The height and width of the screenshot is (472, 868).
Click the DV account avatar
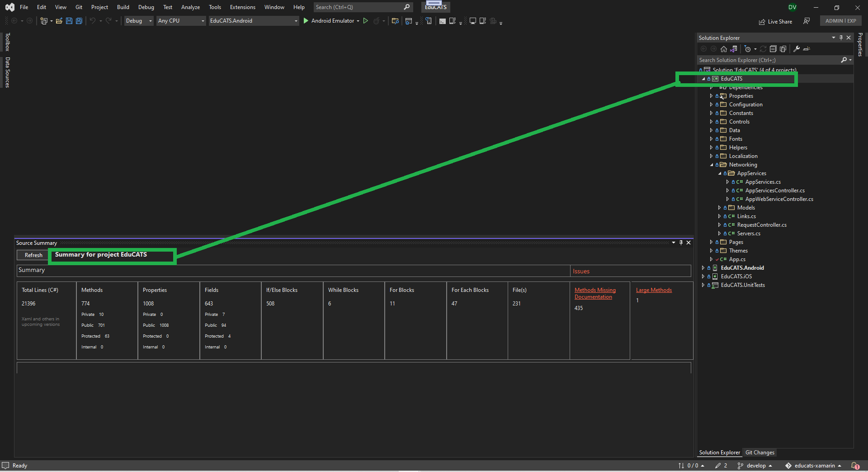click(792, 7)
